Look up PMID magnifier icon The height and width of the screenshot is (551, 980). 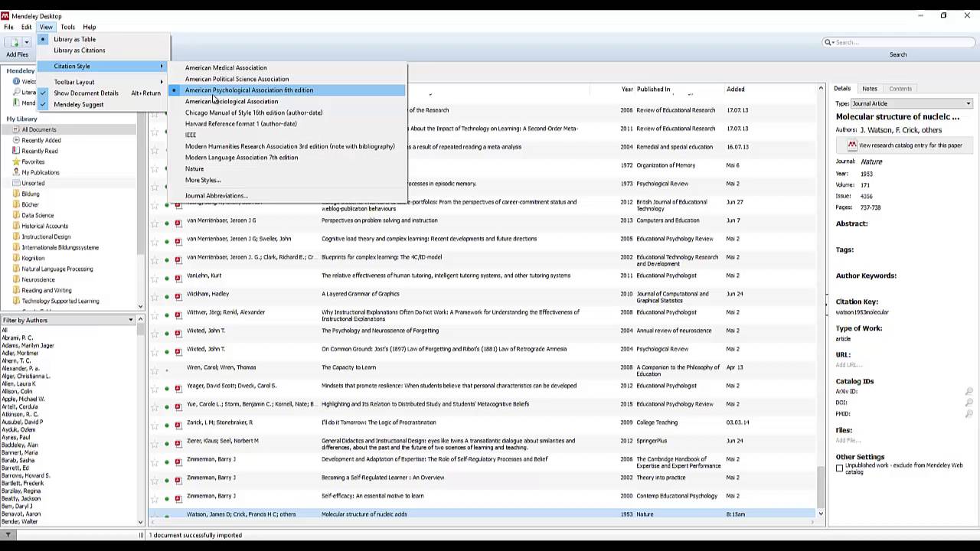(x=969, y=414)
